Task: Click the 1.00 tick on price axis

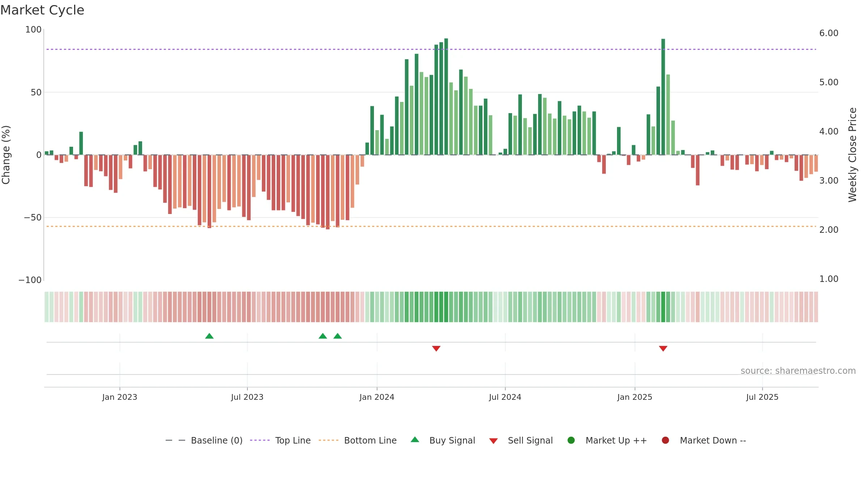Action: pyautogui.click(x=829, y=279)
